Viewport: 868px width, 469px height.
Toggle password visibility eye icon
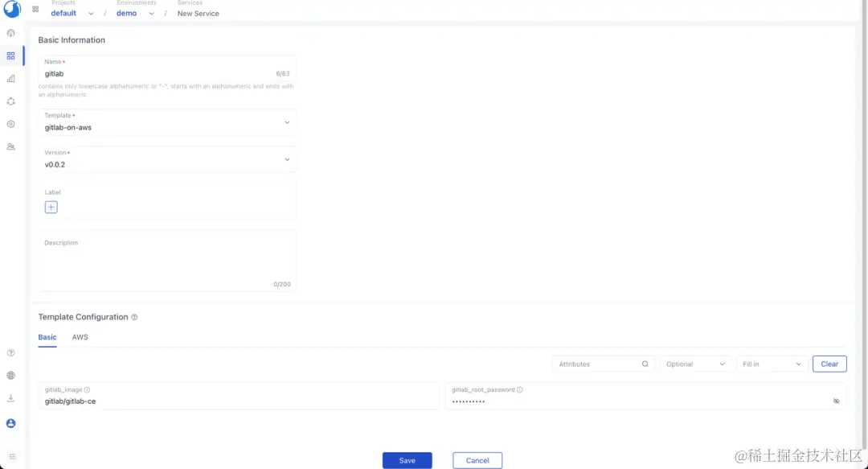point(837,401)
